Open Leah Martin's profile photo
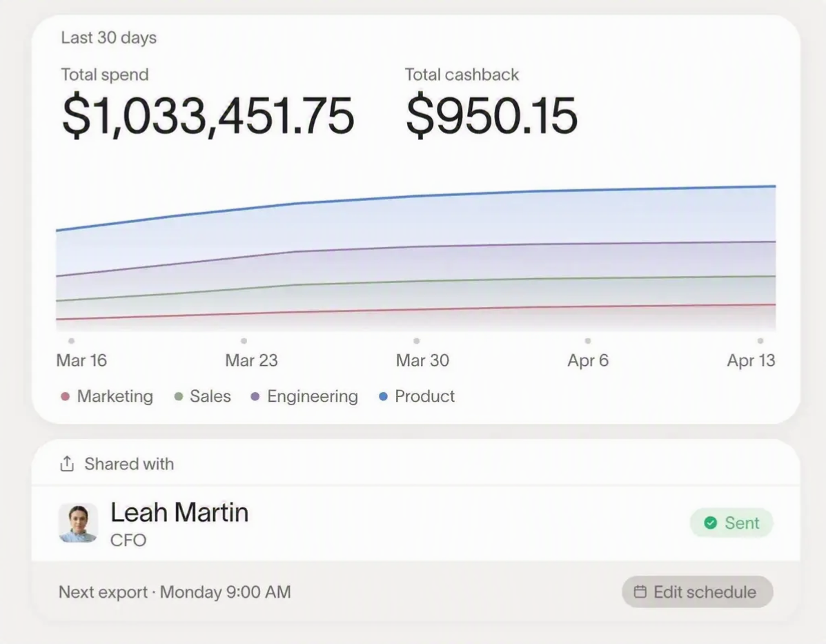This screenshot has width=826, height=644. [78, 523]
